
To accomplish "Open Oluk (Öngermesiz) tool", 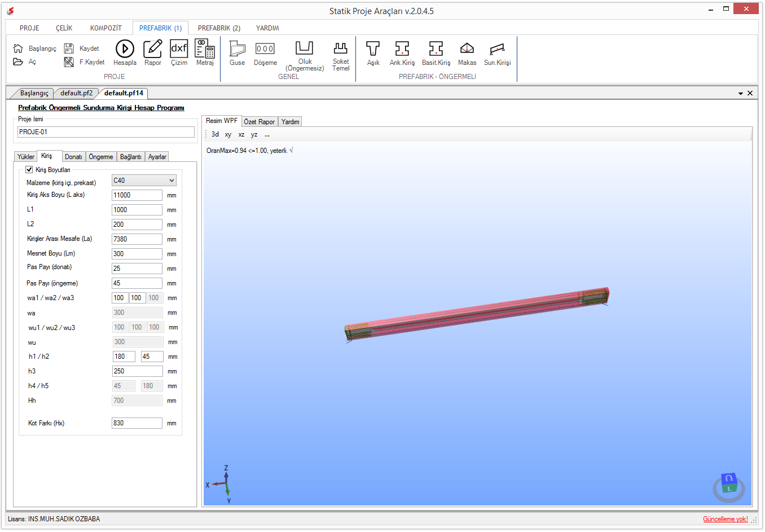I will [x=305, y=56].
